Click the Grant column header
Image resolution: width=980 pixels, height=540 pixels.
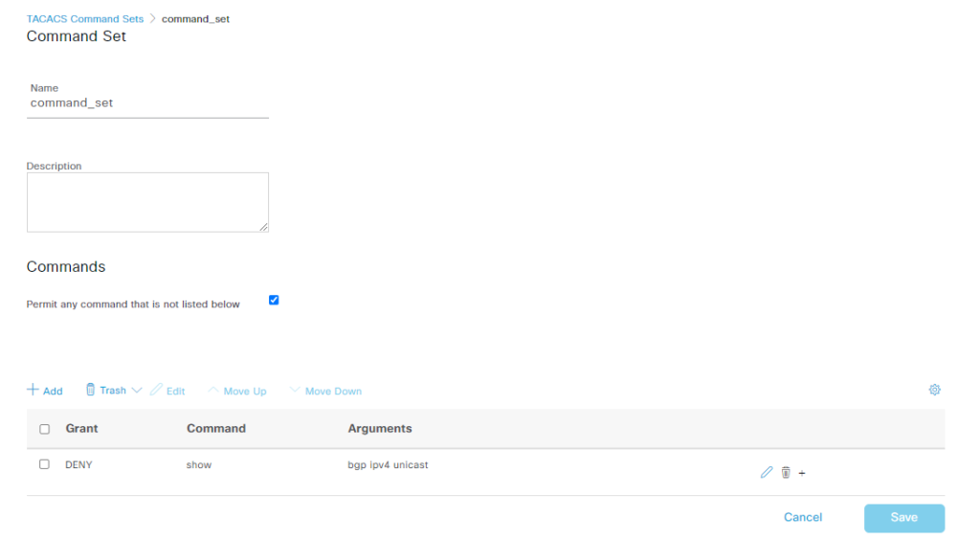point(81,429)
